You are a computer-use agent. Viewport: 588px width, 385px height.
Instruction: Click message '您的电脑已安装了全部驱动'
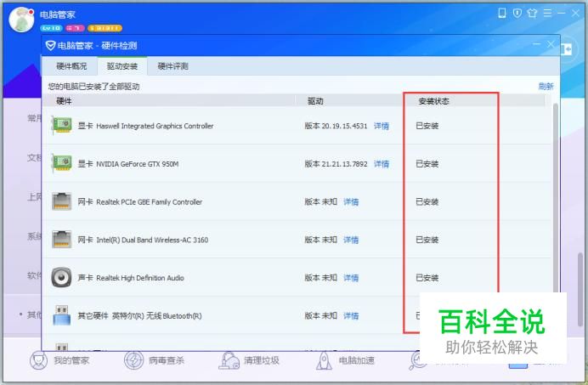coord(93,87)
